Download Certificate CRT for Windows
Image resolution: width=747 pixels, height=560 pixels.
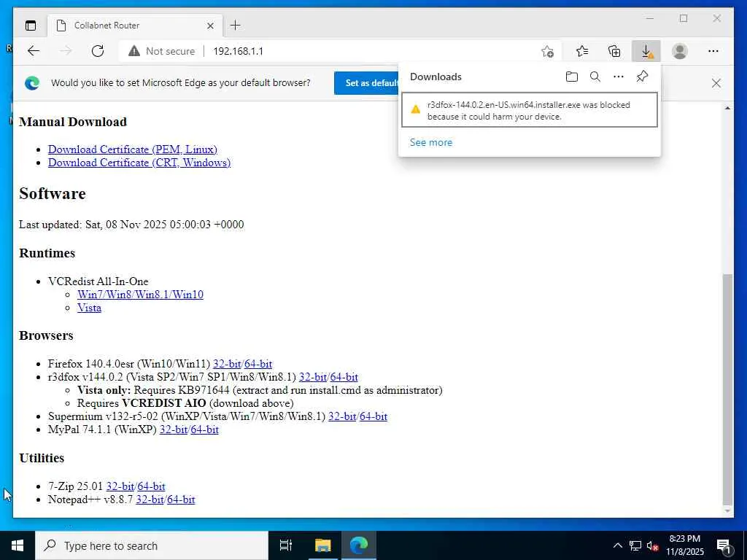139,163
